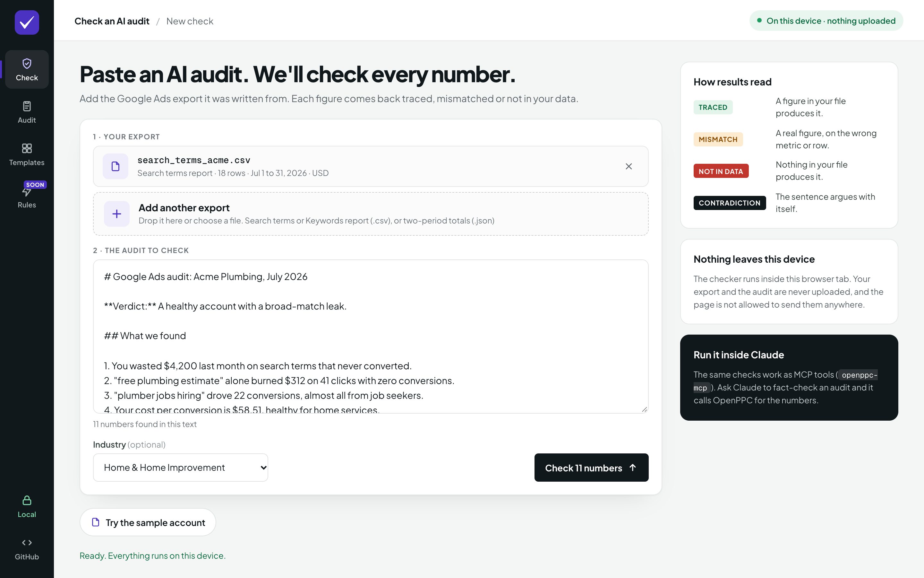Click inside the audit text area
924x578 pixels.
click(371, 337)
